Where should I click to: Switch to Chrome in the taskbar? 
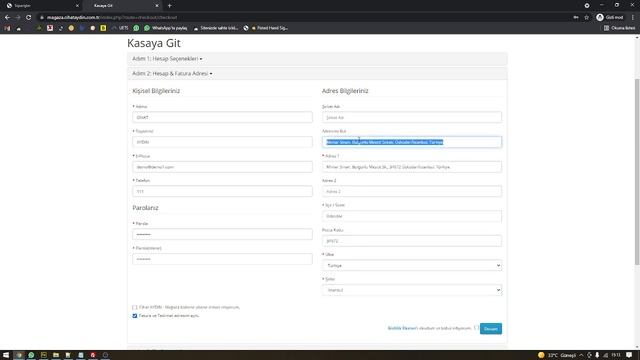tap(19, 355)
